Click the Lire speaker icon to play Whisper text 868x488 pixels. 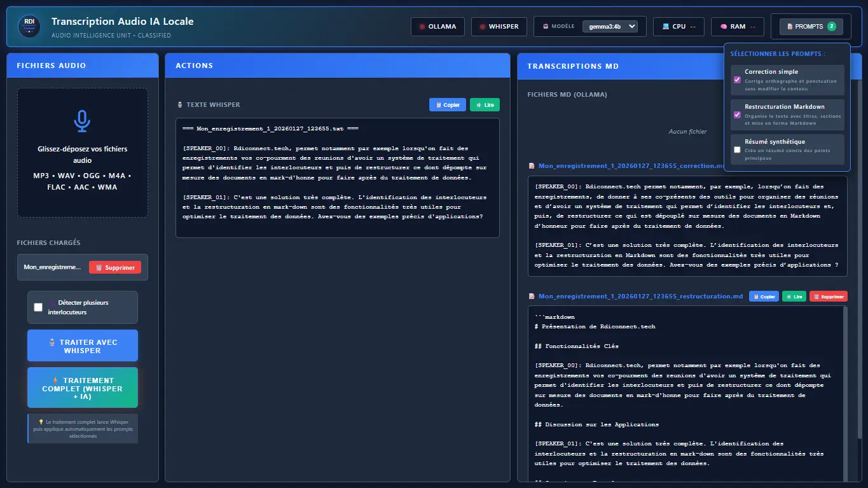(x=478, y=104)
